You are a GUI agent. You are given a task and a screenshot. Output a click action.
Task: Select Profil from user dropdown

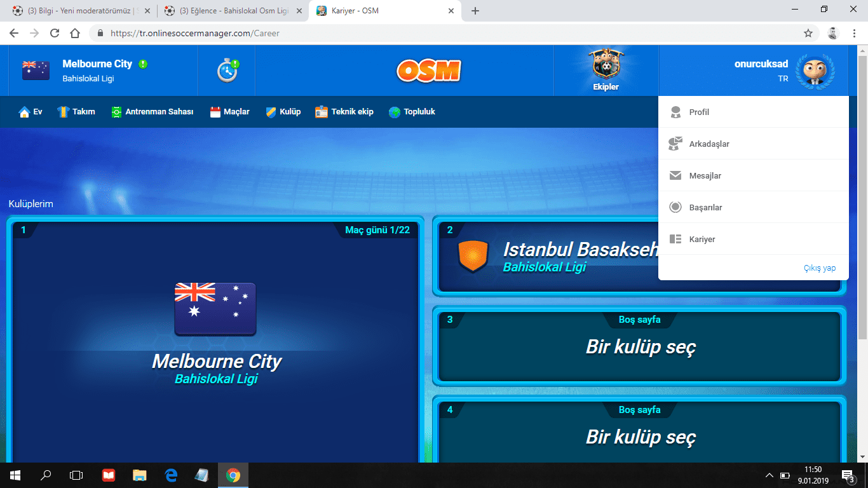(754, 112)
